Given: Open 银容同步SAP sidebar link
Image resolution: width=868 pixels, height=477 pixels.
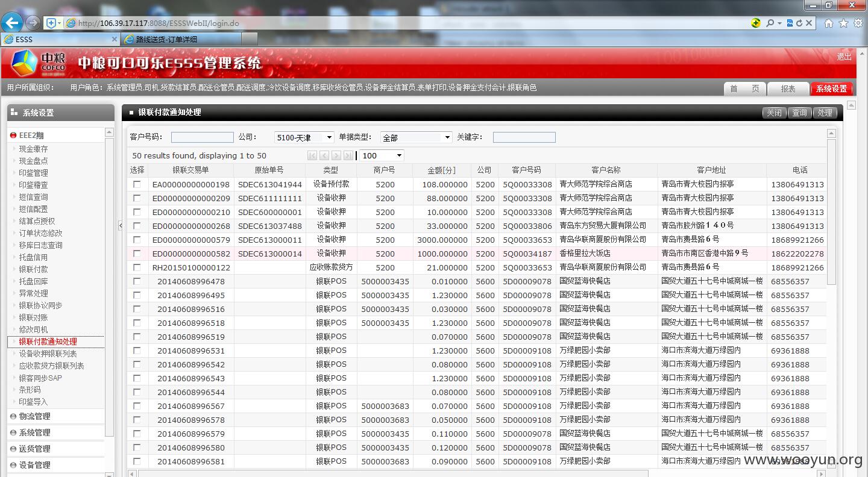Looking at the screenshot, I should coord(40,378).
